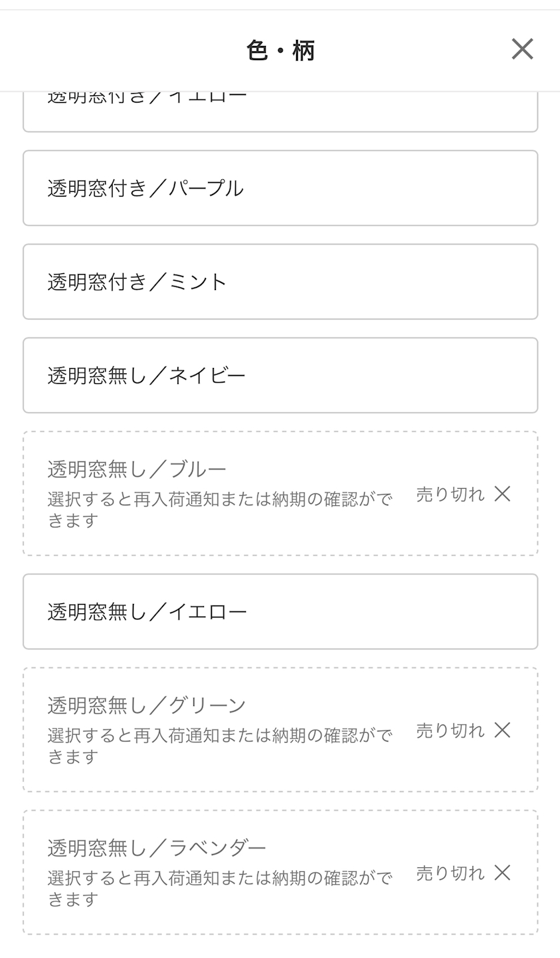Tap 売り切れ label on the ブルー row
The width and height of the screenshot is (560, 958).
pyautogui.click(x=450, y=494)
